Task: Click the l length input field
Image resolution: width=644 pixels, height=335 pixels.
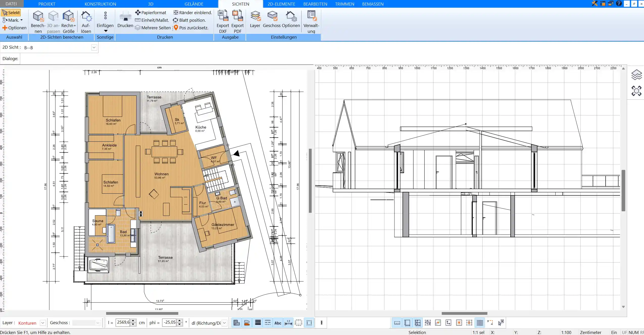Action: [123, 322]
